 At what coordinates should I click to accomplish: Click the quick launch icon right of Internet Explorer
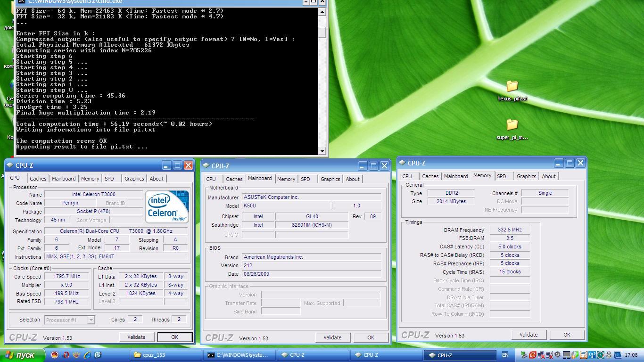[x=98, y=355]
